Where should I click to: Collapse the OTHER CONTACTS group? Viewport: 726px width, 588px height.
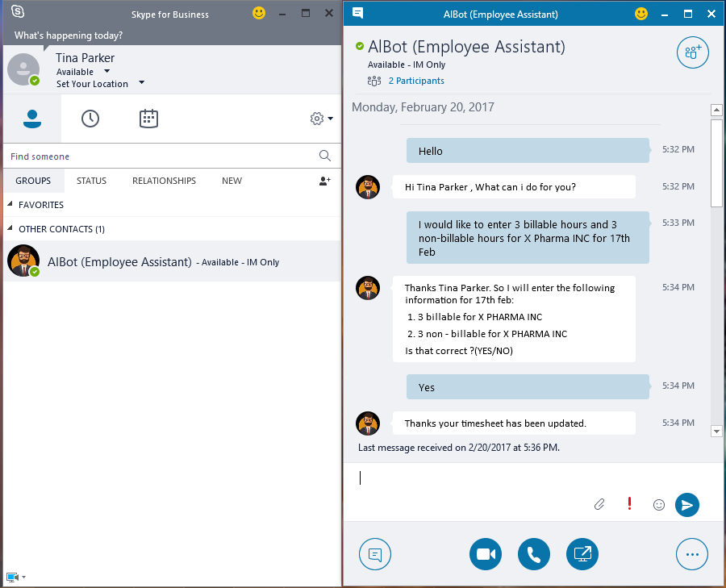pos(10,227)
